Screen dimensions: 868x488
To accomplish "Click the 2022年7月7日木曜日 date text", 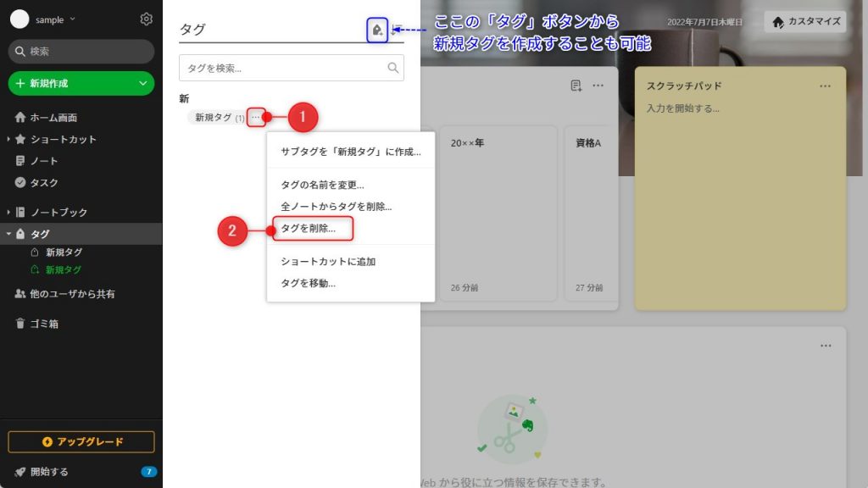I will [704, 22].
